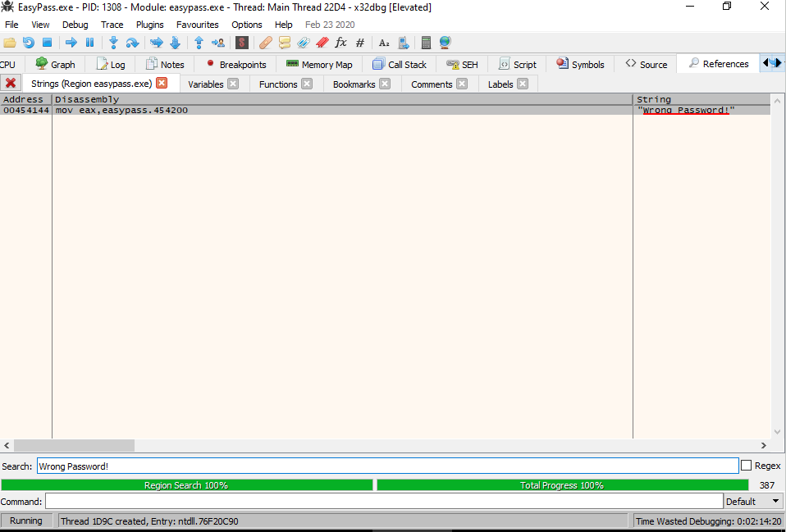The width and height of the screenshot is (786, 532).
Task: Switch to the Source tab
Action: click(x=647, y=64)
